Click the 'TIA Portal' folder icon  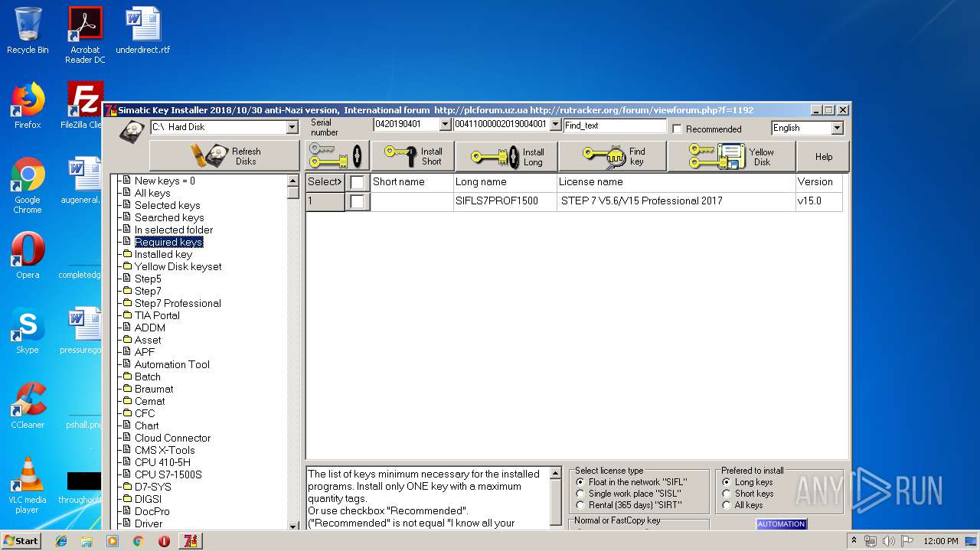(127, 315)
